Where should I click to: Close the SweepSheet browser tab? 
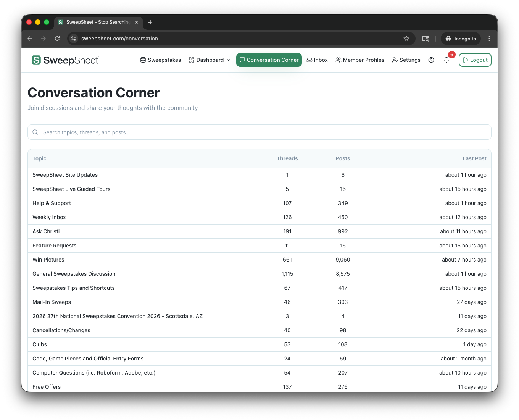[137, 22]
